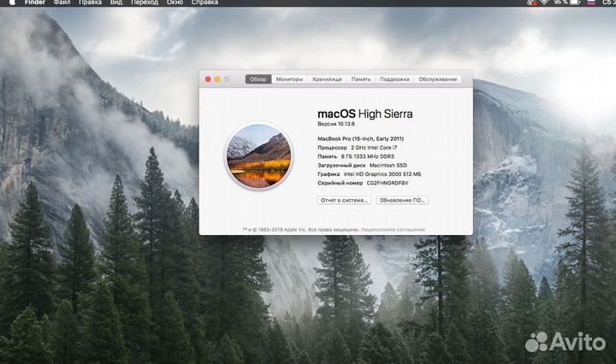Switch to the Обслуживание tab
The image size is (616, 364).
[438, 79]
